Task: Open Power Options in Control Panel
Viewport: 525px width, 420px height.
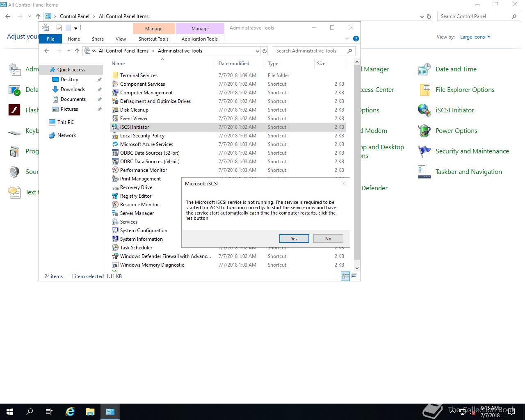Action: point(456,130)
